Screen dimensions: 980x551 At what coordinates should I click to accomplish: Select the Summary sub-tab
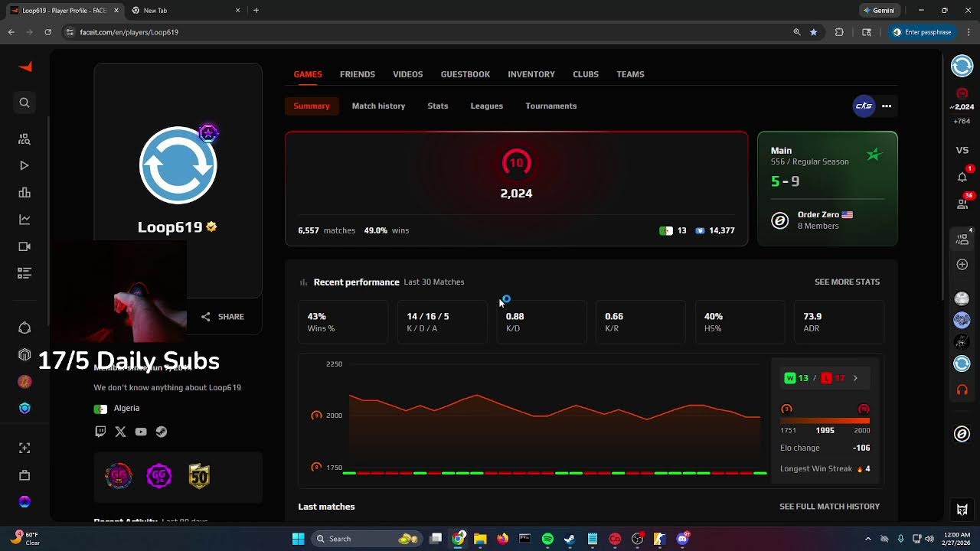tap(312, 106)
